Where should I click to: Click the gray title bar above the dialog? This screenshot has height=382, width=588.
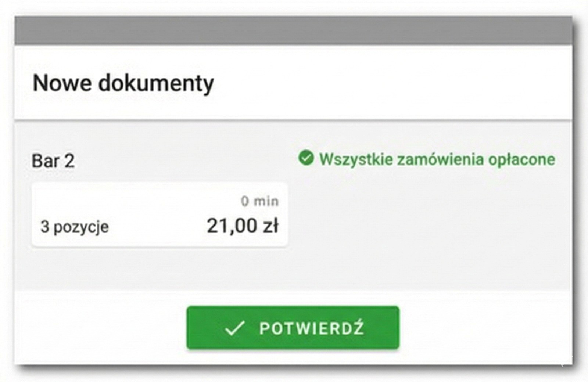point(293,31)
